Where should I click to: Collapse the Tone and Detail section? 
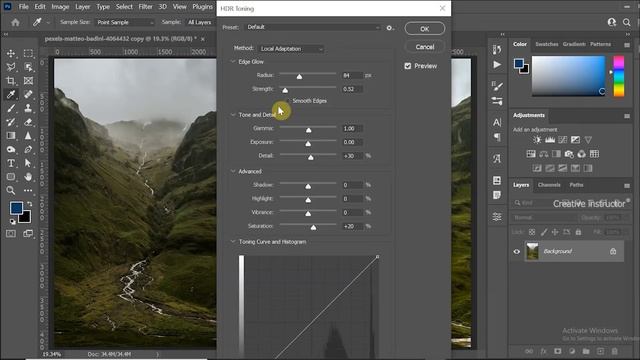233,115
